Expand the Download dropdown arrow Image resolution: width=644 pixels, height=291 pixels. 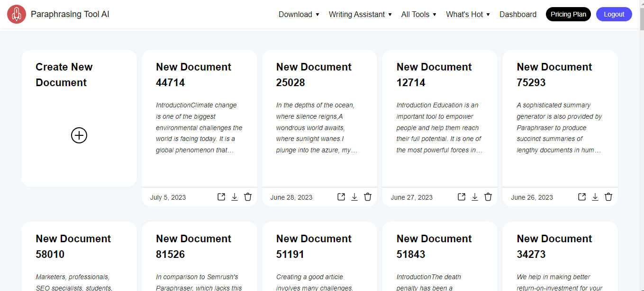pyautogui.click(x=317, y=15)
